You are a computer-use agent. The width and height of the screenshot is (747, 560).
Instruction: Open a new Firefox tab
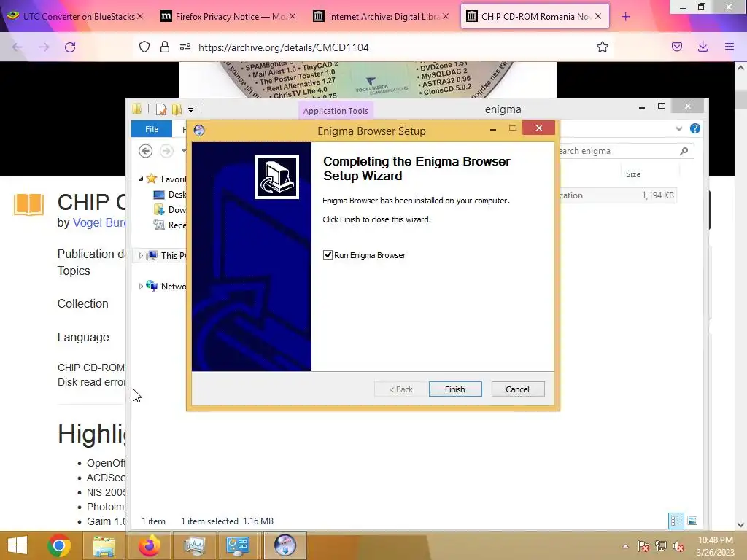625,17
